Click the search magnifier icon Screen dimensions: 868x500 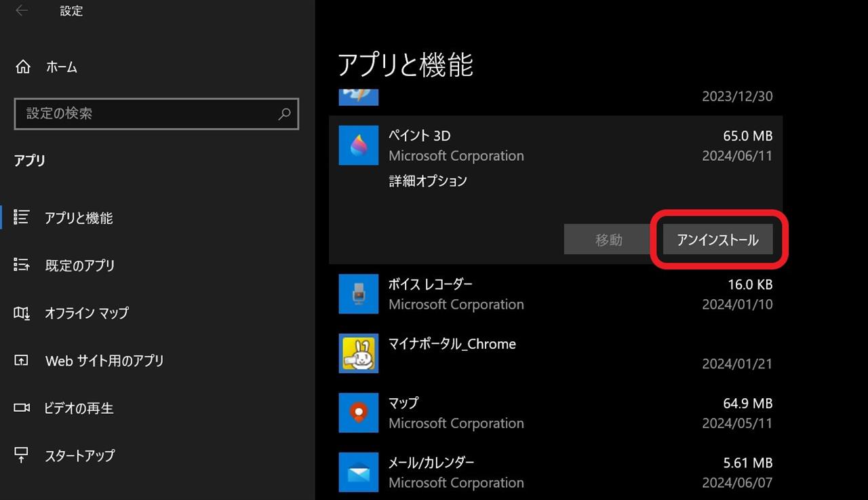285,113
